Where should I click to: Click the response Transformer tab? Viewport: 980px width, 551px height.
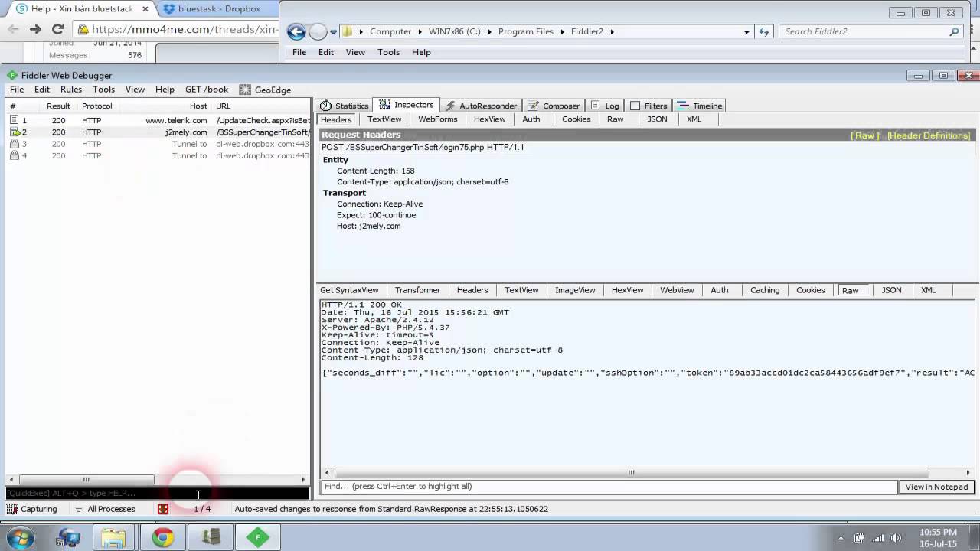point(417,290)
